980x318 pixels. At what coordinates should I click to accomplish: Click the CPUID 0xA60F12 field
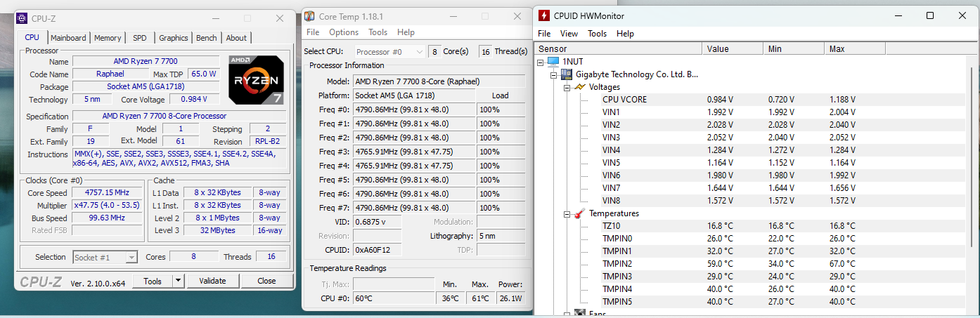[378, 250]
